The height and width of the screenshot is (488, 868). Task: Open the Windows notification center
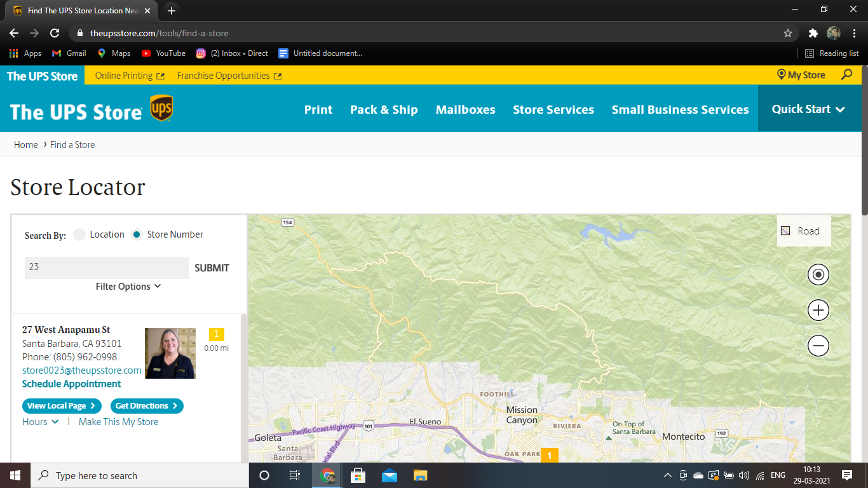(846, 475)
